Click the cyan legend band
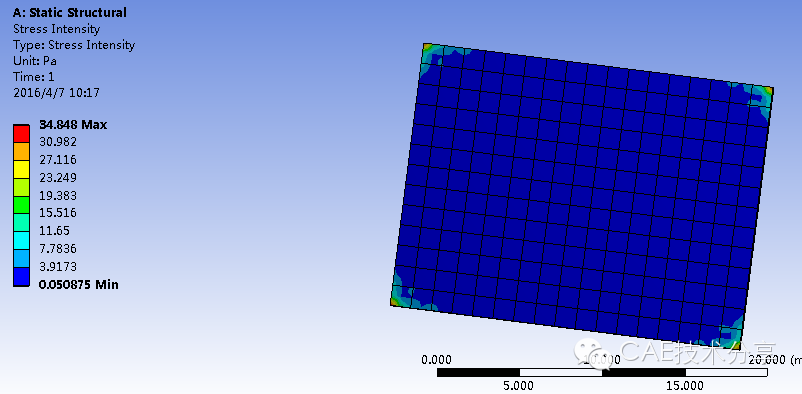802x394 pixels. point(21,241)
